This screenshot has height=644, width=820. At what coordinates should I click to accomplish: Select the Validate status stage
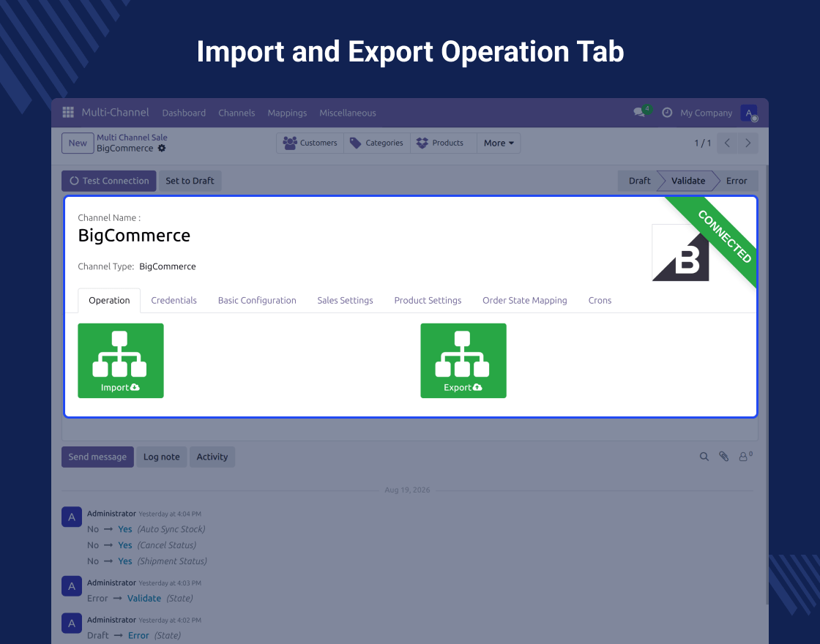[x=687, y=181]
